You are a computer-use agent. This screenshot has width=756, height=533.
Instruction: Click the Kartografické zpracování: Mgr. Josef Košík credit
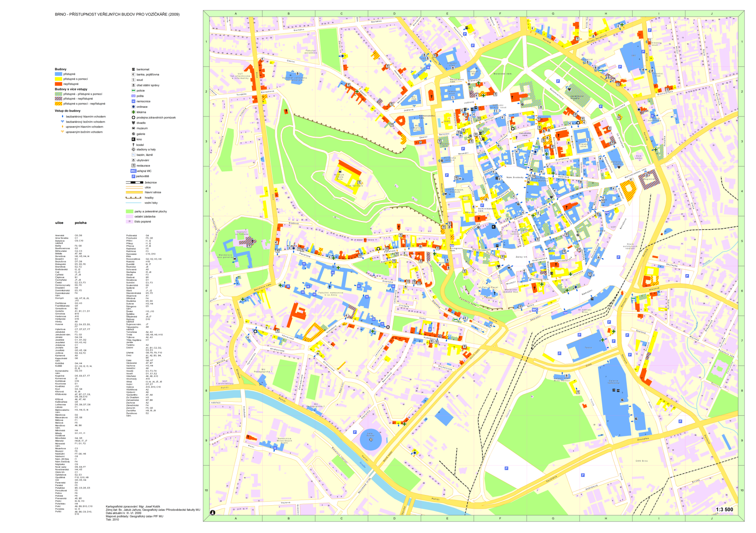(133, 507)
